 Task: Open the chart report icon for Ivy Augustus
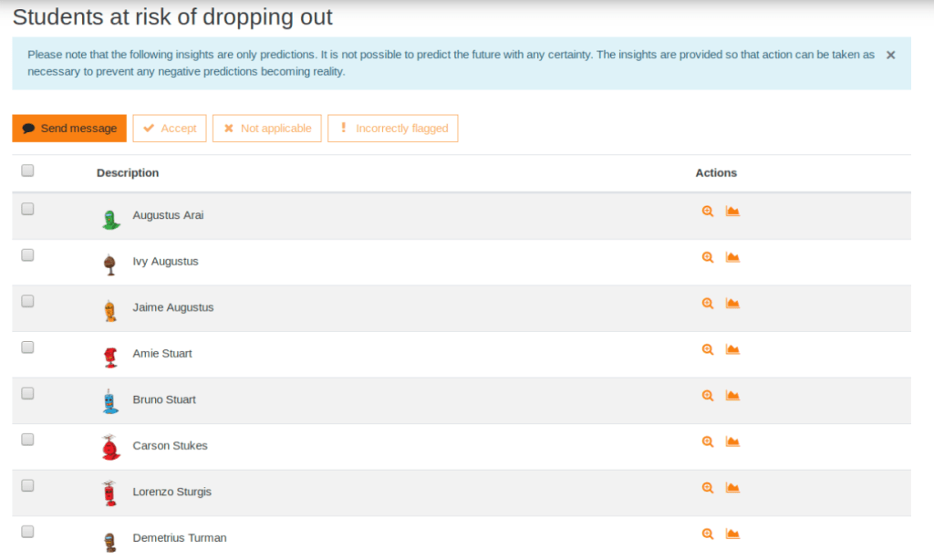[732, 257]
